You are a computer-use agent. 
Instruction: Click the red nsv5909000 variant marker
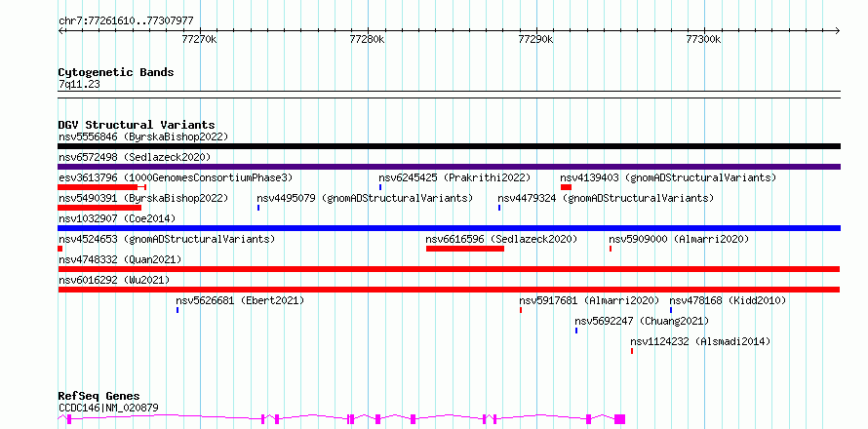click(611, 249)
